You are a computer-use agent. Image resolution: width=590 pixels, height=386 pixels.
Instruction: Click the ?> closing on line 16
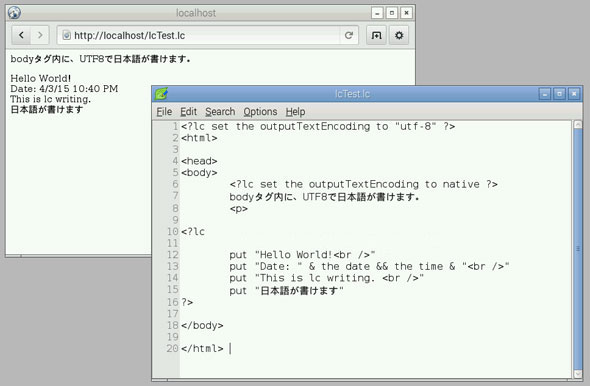tap(187, 302)
